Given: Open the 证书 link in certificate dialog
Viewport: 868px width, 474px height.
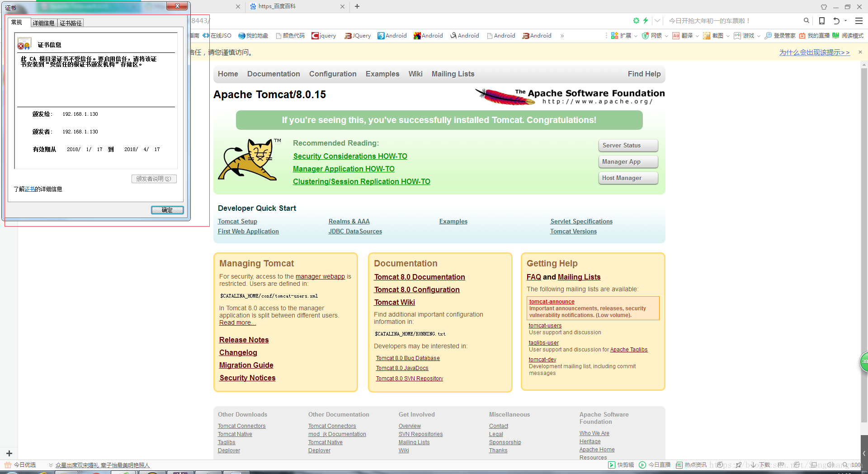Looking at the screenshot, I should point(29,189).
